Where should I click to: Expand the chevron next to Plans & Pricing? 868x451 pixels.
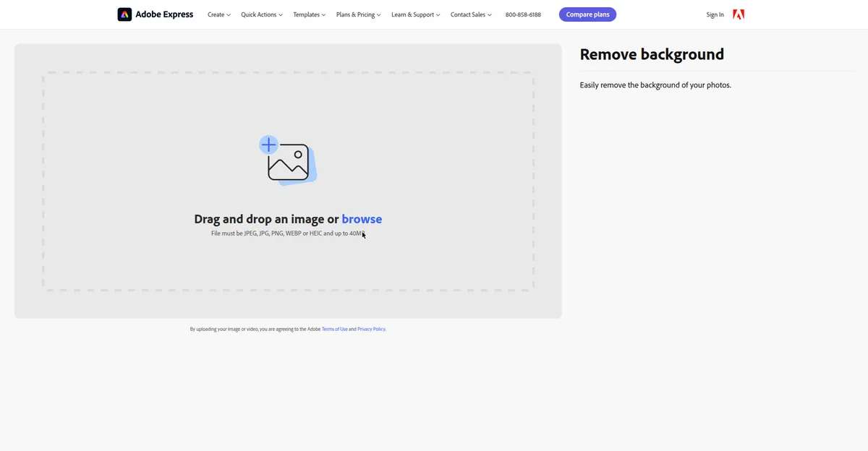click(x=379, y=15)
